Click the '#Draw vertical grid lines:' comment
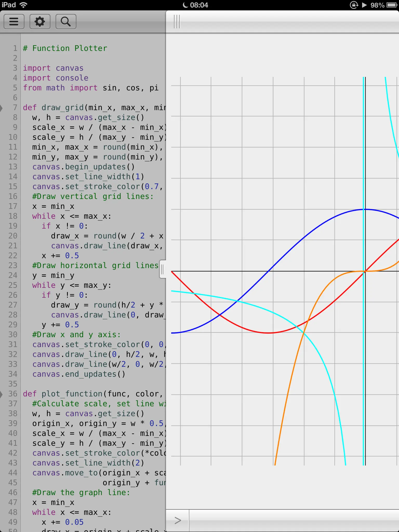Screen dimensions: 399x532 93,196
